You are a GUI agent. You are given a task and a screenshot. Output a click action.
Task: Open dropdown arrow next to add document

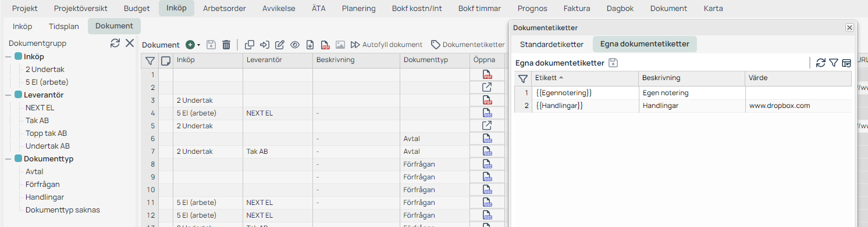[198, 45]
